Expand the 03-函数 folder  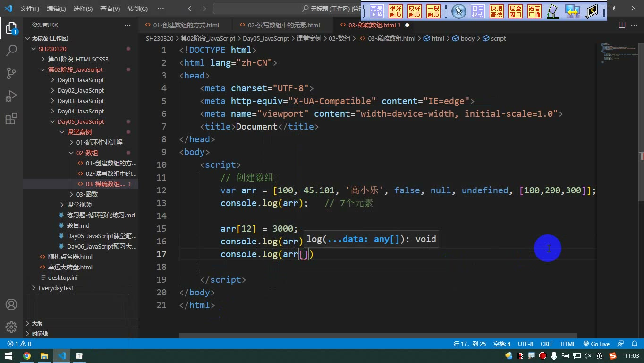tap(87, 194)
